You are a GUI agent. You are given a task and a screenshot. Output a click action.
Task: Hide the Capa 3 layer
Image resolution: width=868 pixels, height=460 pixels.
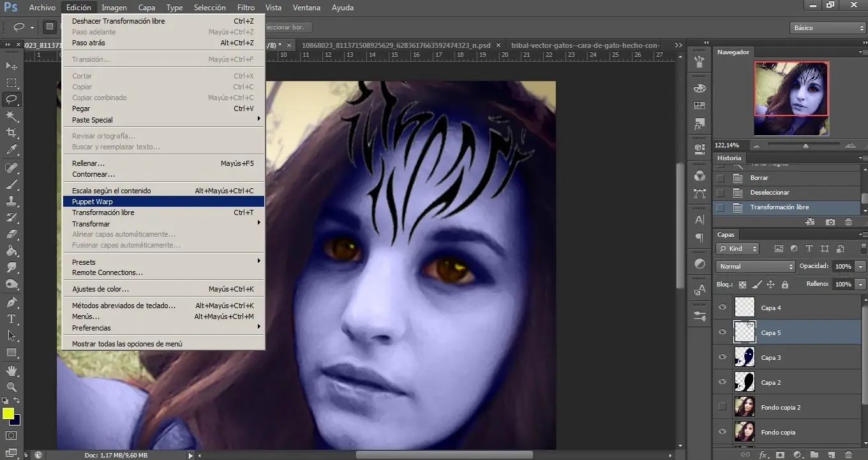coord(722,357)
